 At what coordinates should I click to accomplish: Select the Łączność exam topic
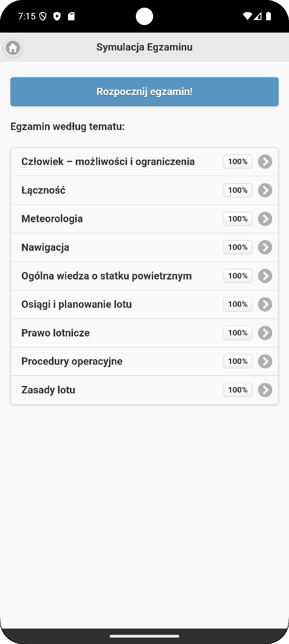[44, 190]
